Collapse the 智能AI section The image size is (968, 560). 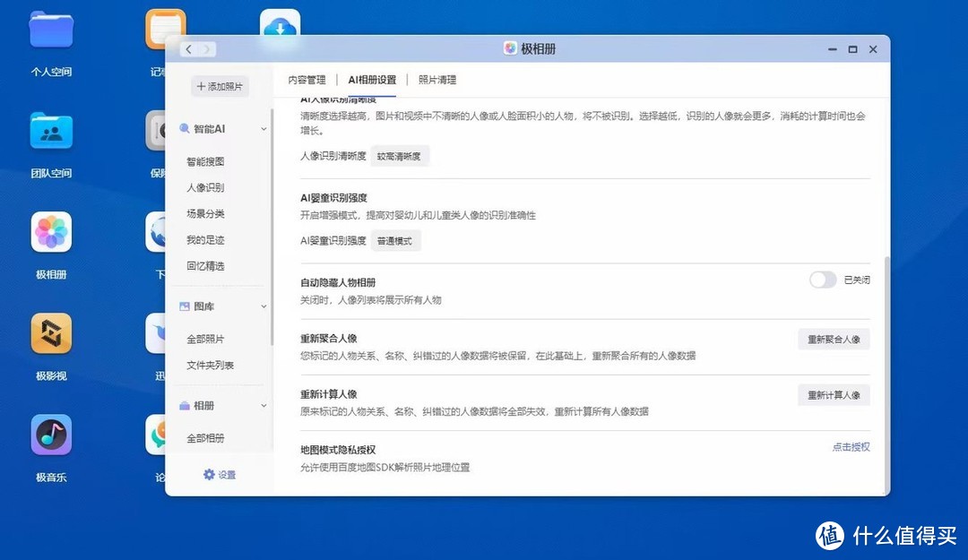pos(263,128)
